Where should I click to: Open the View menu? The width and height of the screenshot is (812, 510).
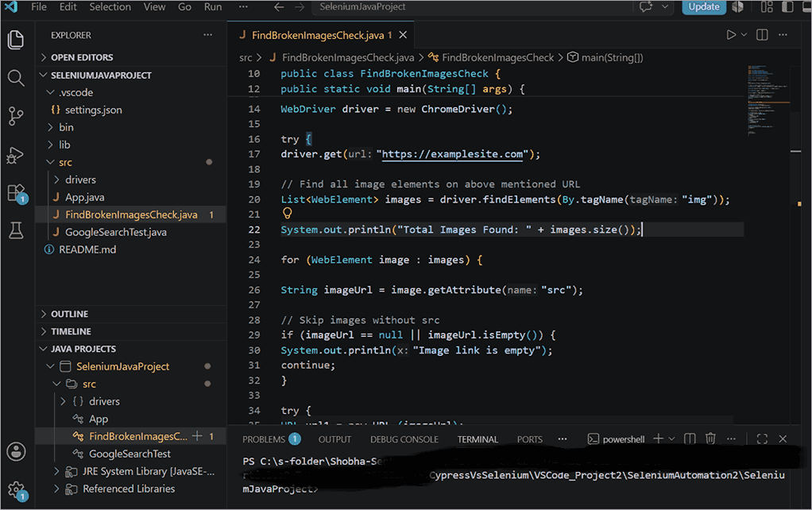click(154, 6)
